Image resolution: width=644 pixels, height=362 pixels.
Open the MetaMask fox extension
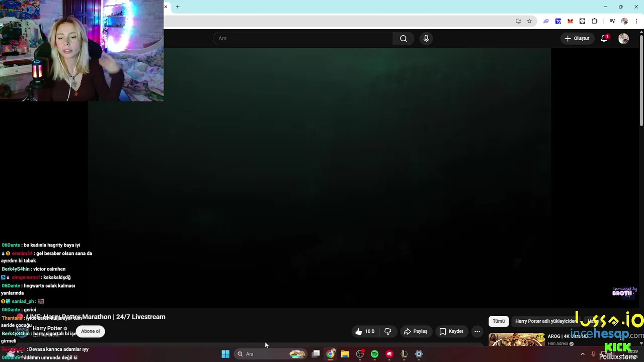(x=570, y=21)
